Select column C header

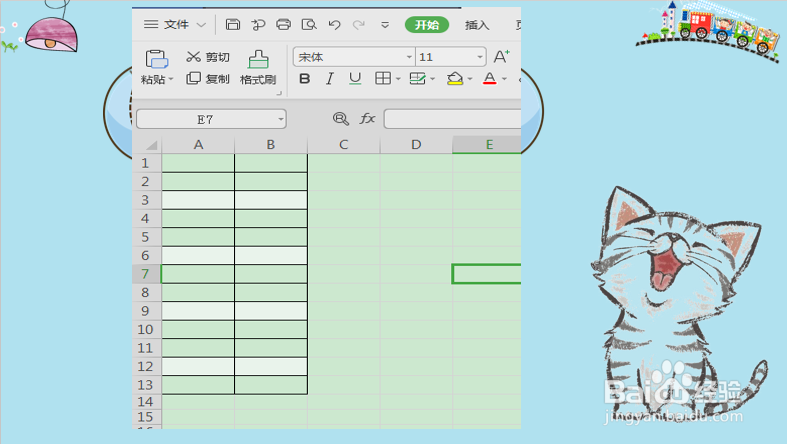click(344, 144)
